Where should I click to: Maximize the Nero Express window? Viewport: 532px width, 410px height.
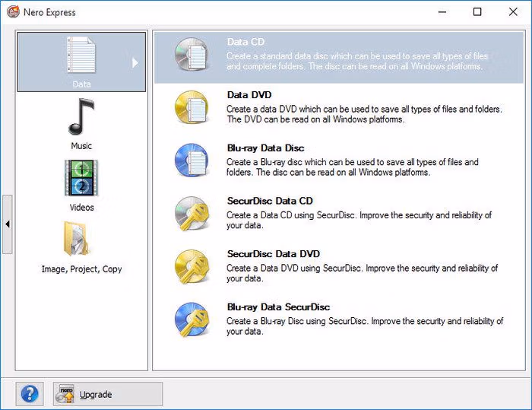point(477,12)
